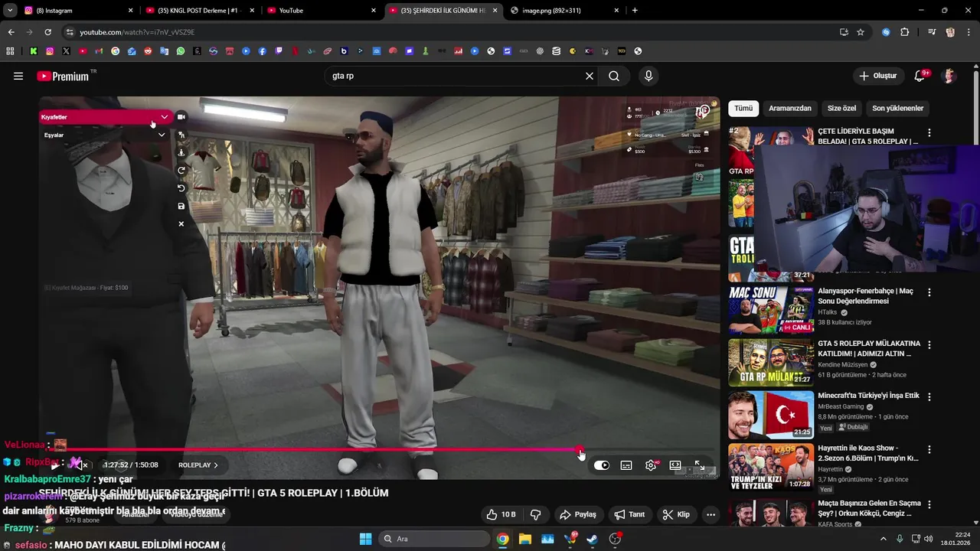Image resolution: width=980 pixels, height=551 pixels.
Task: Create a clip with Klip
Action: click(x=677, y=514)
